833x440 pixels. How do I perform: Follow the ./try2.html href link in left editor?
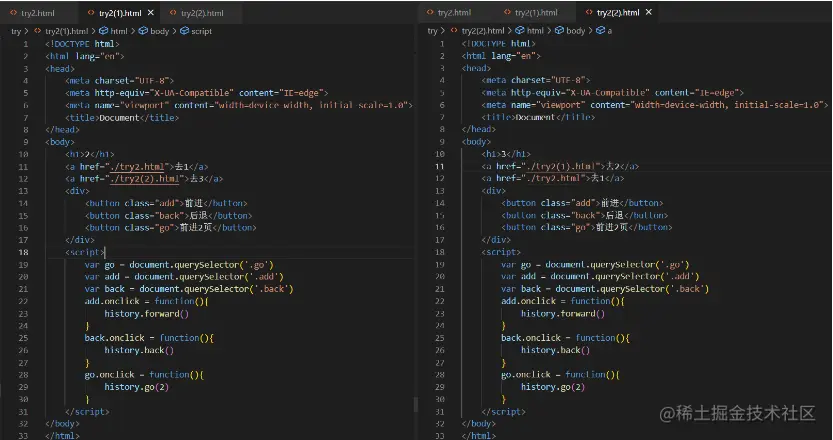[x=139, y=167]
